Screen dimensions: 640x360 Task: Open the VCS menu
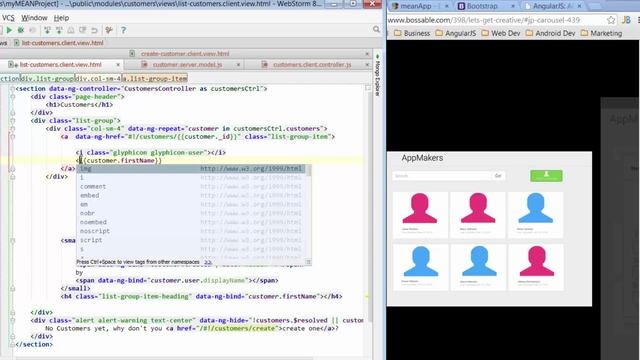point(8,18)
